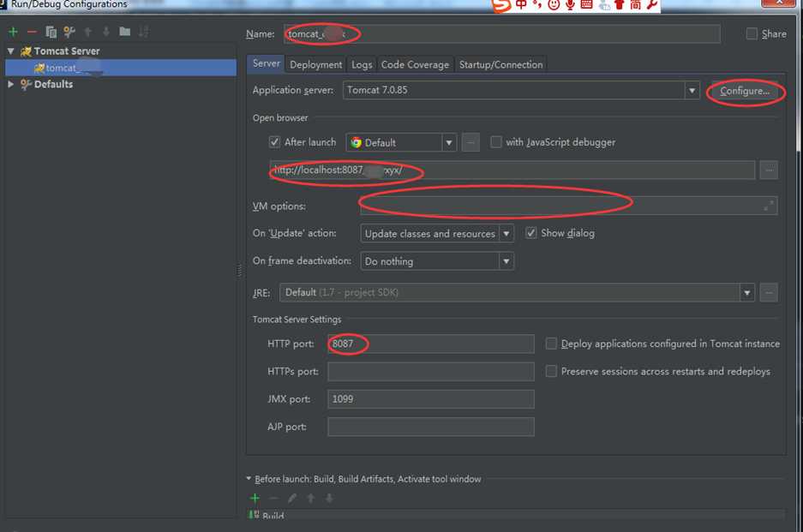Image resolution: width=803 pixels, height=532 pixels.
Task: Edit defaults via wrench icon
Action: [x=69, y=32]
